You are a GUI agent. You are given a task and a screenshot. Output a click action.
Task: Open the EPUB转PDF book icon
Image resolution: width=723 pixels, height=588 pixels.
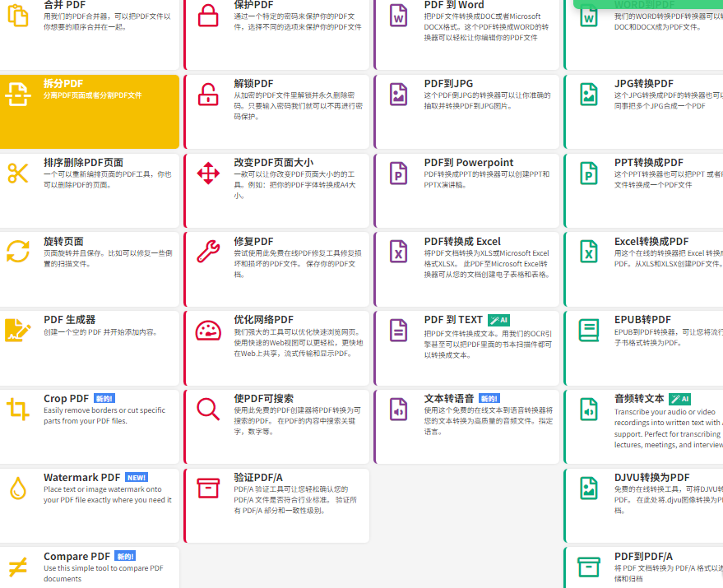tap(588, 331)
